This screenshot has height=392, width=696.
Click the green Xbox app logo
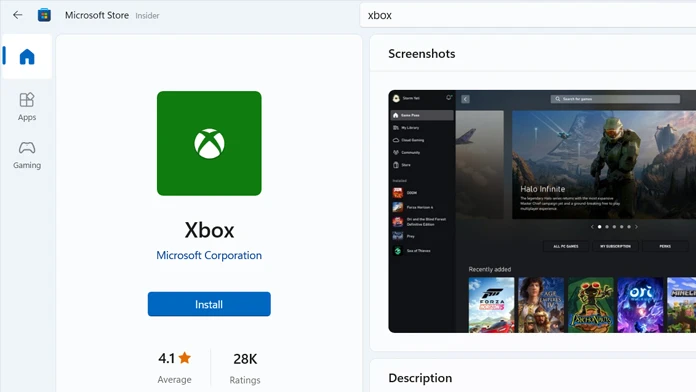click(x=209, y=143)
